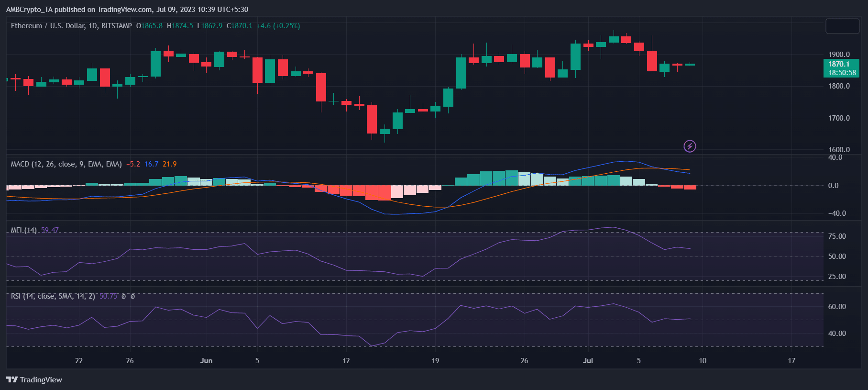The height and width of the screenshot is (390, 868).
Task: Click the open value 'O1865.8'
Action: 149,26
